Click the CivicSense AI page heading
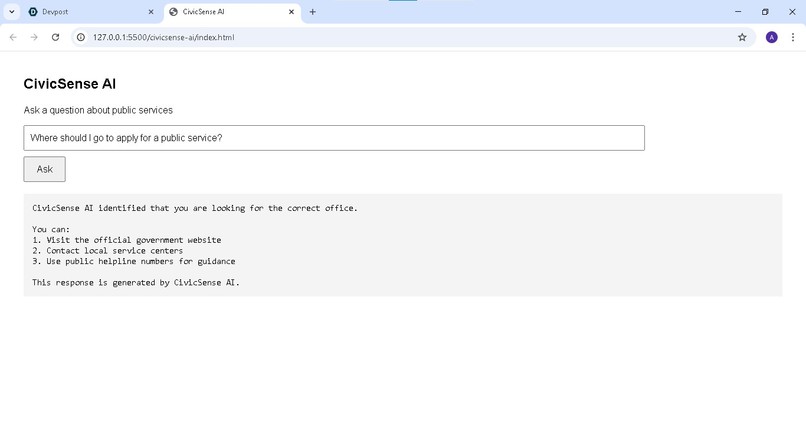The height and width of the screenshot is (430, 806). (69, 84)
